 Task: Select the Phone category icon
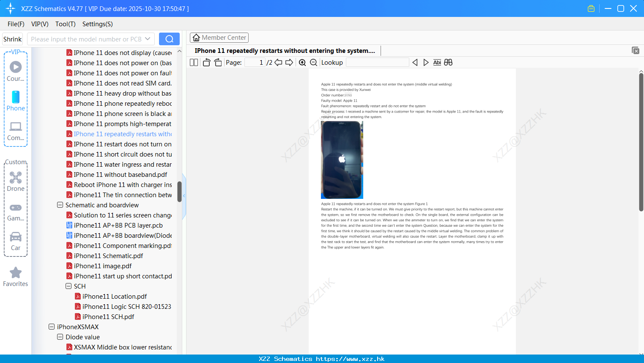pyautogui.click(x=16, y=101)
